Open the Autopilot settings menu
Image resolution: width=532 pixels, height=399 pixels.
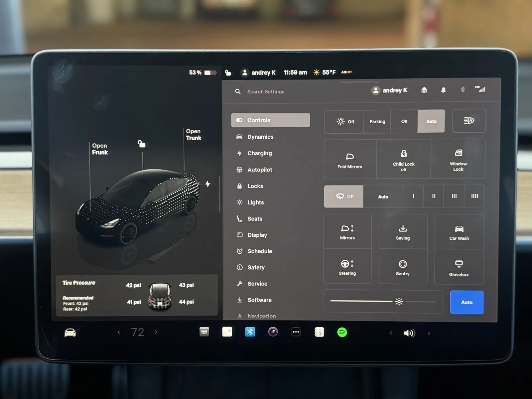(x=259, y=170)
